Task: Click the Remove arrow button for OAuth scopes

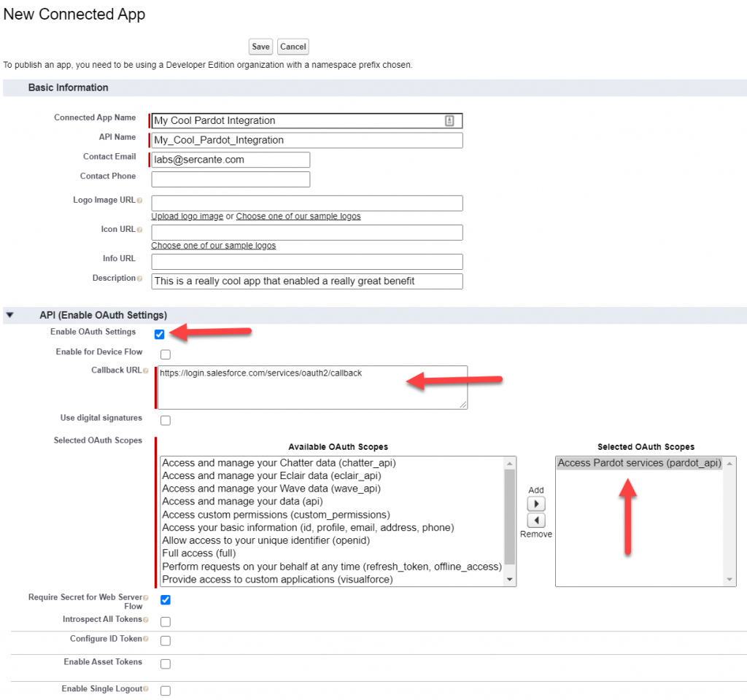Action: click(x=536, y=520)
